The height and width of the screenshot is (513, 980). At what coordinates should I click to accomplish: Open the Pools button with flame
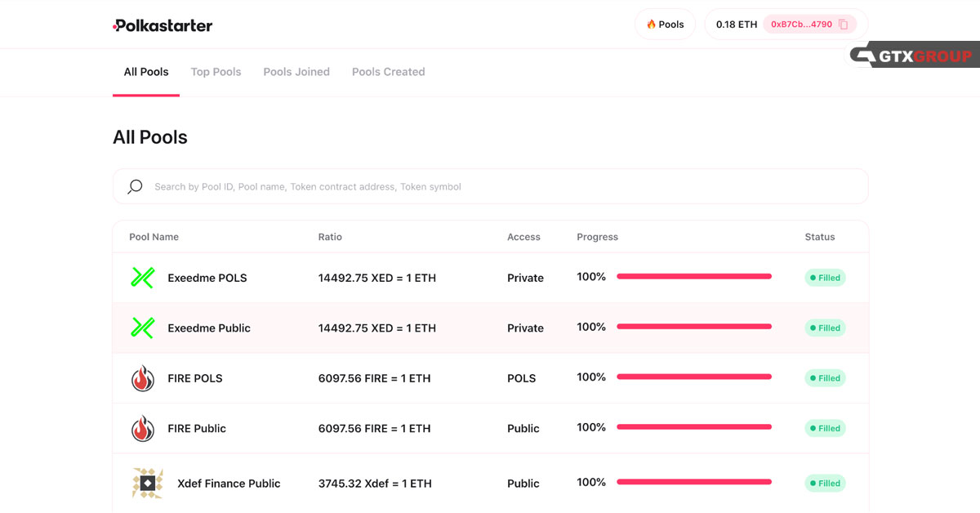point(665,25)
